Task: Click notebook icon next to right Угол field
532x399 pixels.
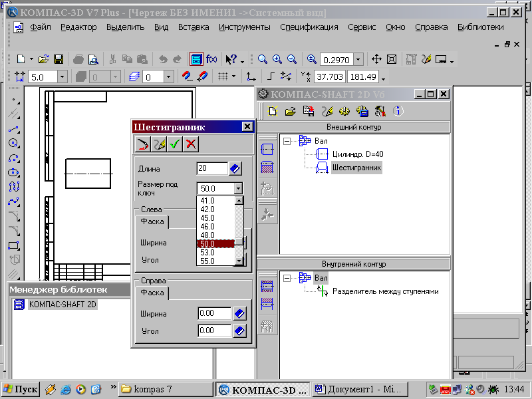Action: (x=239, y=331)
